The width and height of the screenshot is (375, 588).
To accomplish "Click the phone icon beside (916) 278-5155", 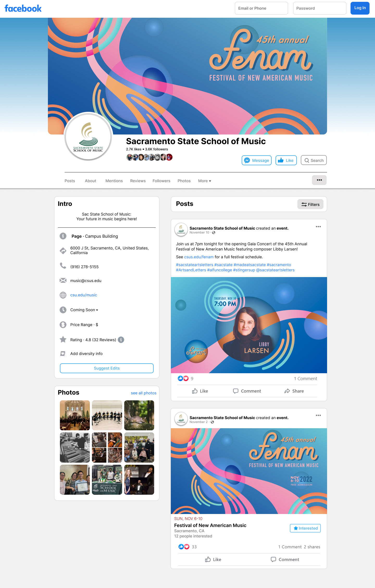I will 63,266.
